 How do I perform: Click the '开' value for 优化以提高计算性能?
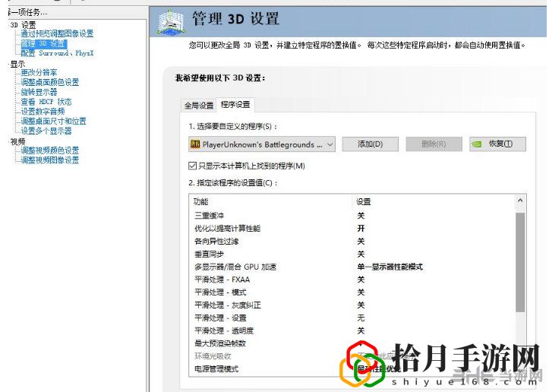point(361,229)
